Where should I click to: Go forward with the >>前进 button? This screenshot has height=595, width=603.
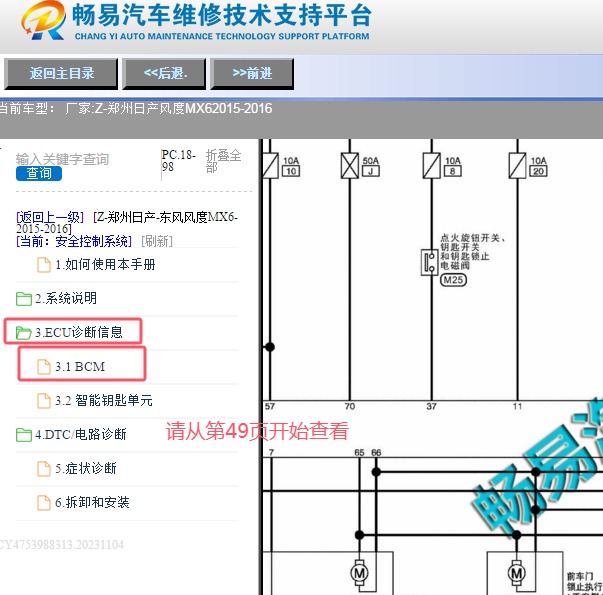(x=252, y=73)
